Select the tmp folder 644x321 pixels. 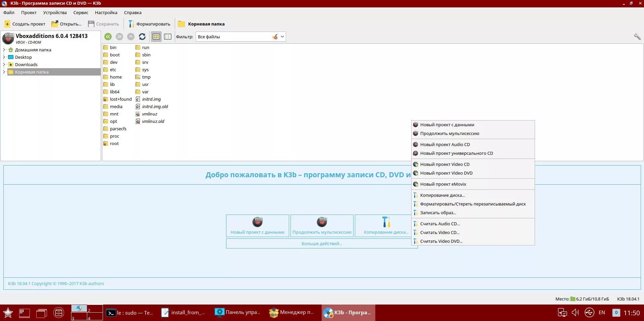pyautogui.click(x=143, y=77)
